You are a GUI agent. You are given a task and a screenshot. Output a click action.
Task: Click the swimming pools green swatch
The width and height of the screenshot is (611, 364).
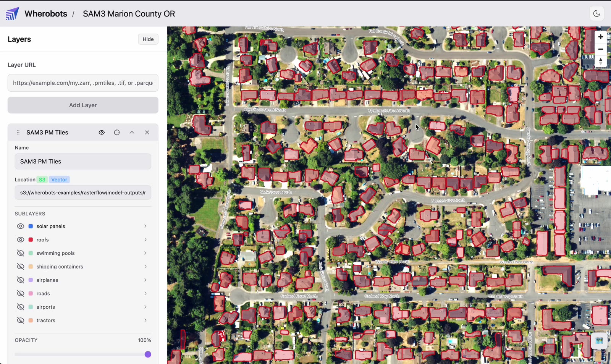31,253
